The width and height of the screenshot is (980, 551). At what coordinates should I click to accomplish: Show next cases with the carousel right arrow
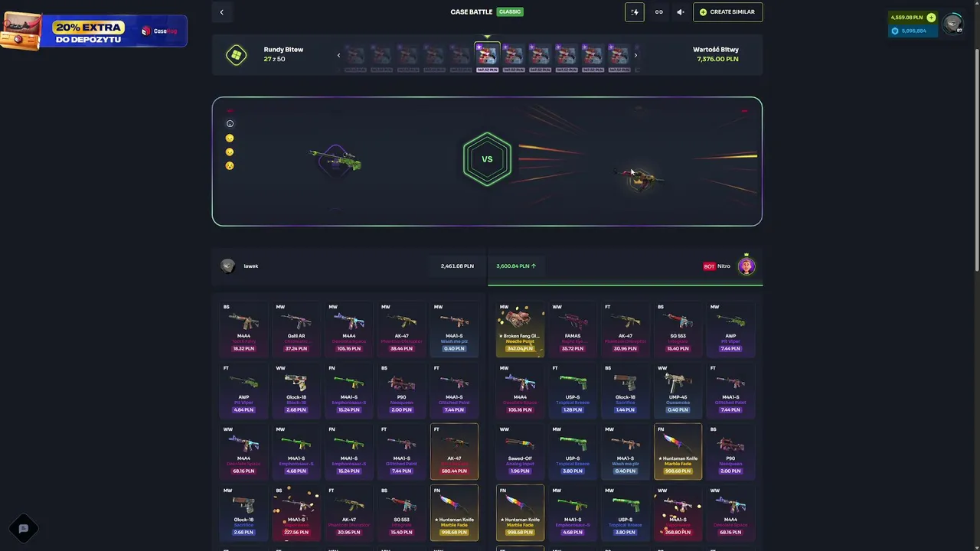click(635, 55)
